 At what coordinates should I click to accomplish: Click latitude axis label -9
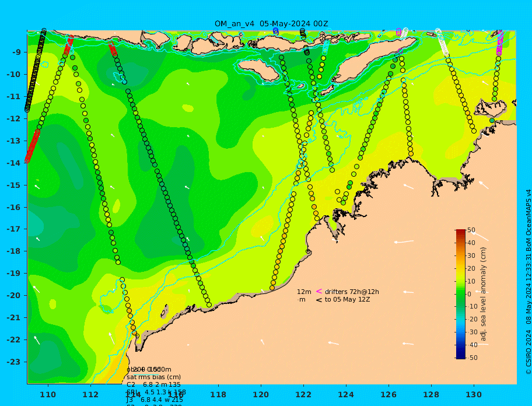[x=17, y=52]
